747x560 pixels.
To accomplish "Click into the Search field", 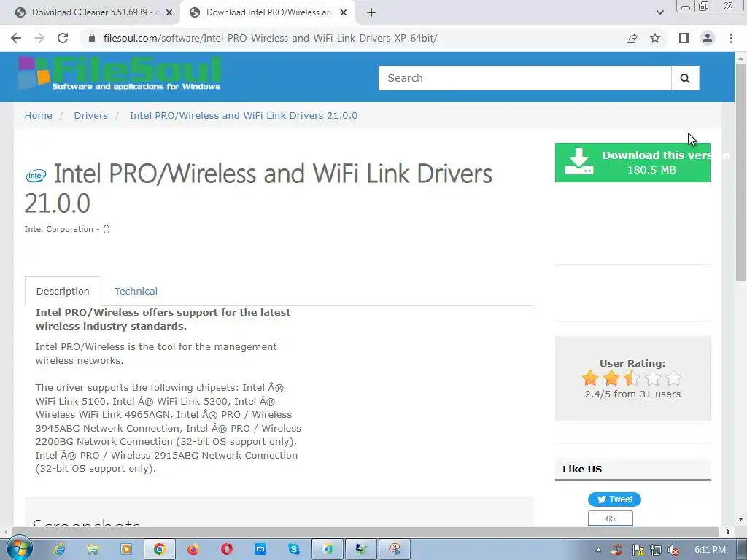I will [x=525, y=78].
